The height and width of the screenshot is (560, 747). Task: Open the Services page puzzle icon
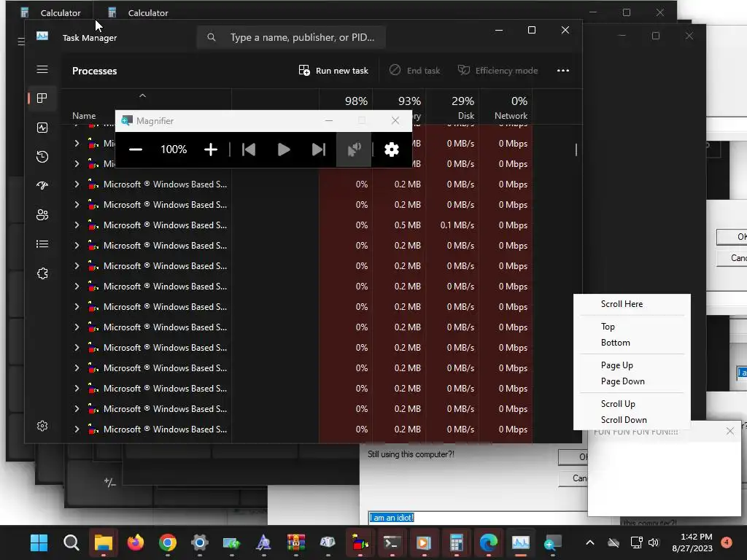click(x=42, y=273)
